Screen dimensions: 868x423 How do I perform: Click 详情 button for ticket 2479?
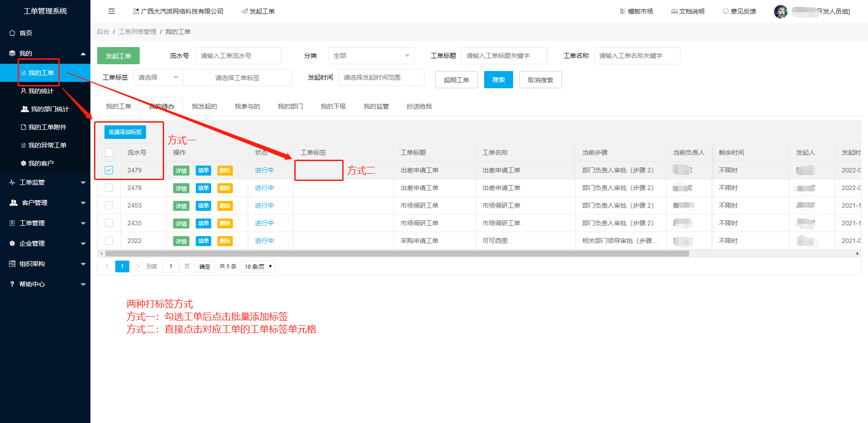click(181, 171)
